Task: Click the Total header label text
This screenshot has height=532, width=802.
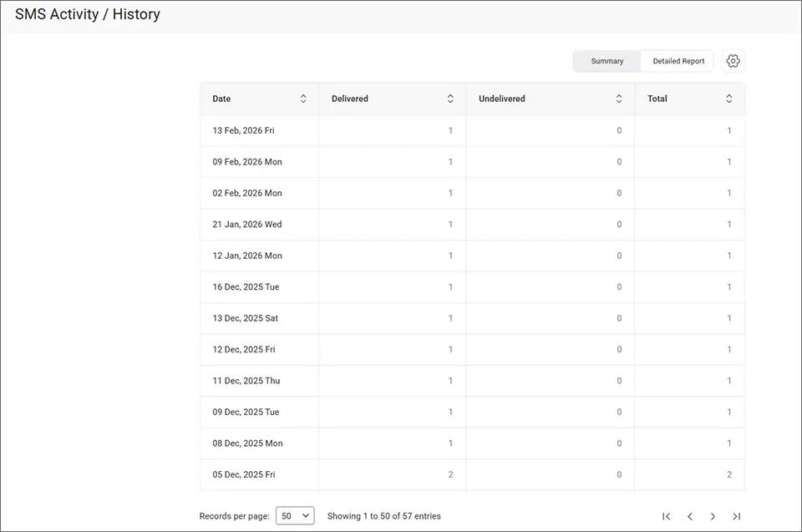Action: pos(657,99)
